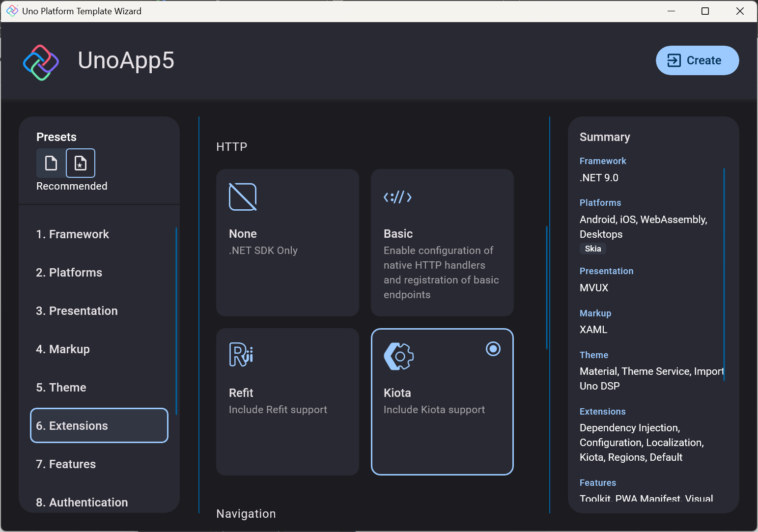Click the Summary heading

click(605, 137)
